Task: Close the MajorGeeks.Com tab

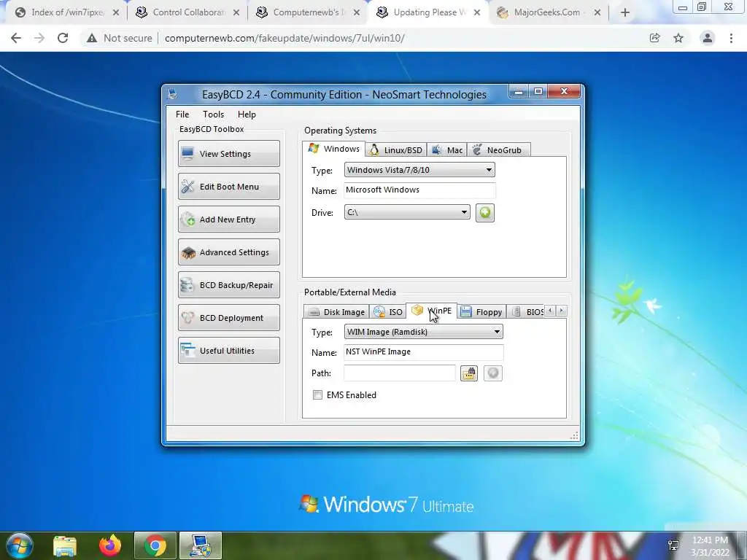Action: (x=597, y=13)
